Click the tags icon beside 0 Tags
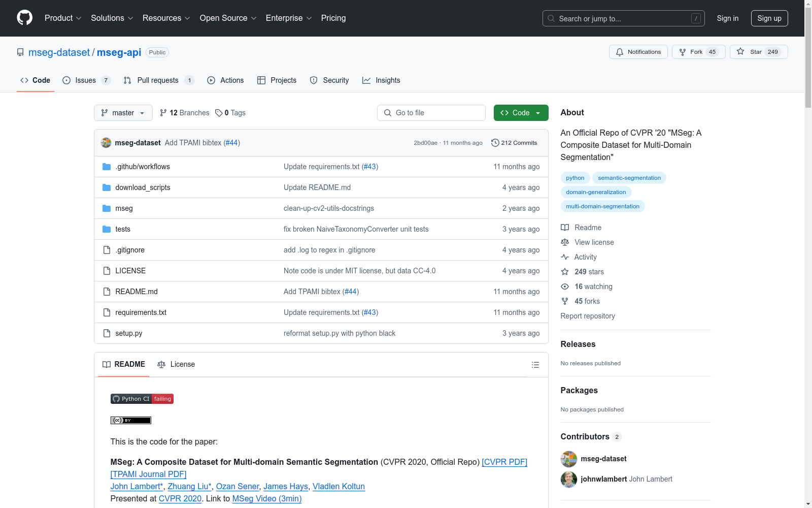Image resolution: width=812 pixels, height=508 pixels. pos(219,113)
